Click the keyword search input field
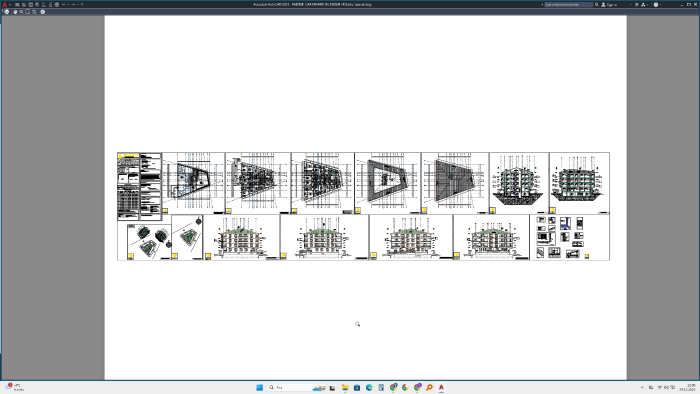Viewport: 700px width, 394px height. (569, 4)
